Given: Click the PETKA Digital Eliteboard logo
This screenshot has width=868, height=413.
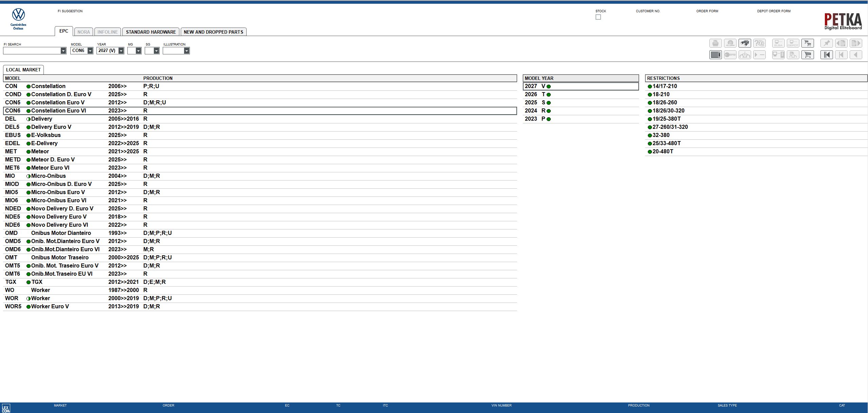Looking at the screenshot, I should (843, 21).
